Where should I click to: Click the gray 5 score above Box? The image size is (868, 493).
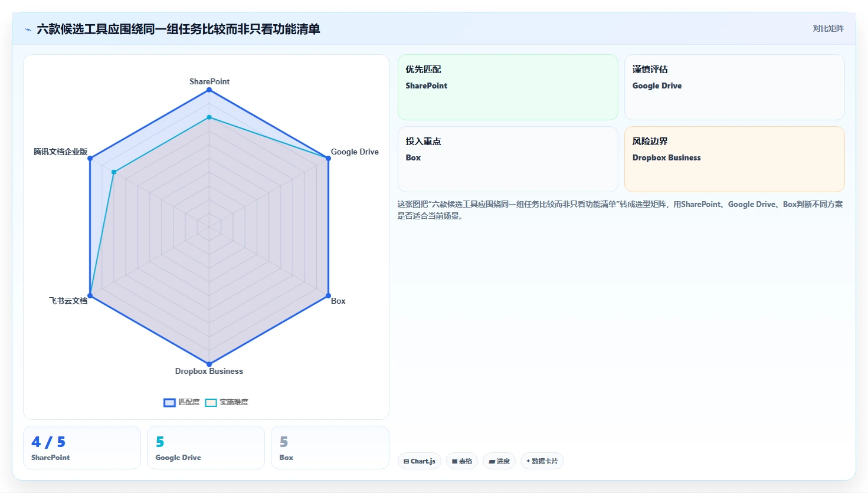coord(284,442)
